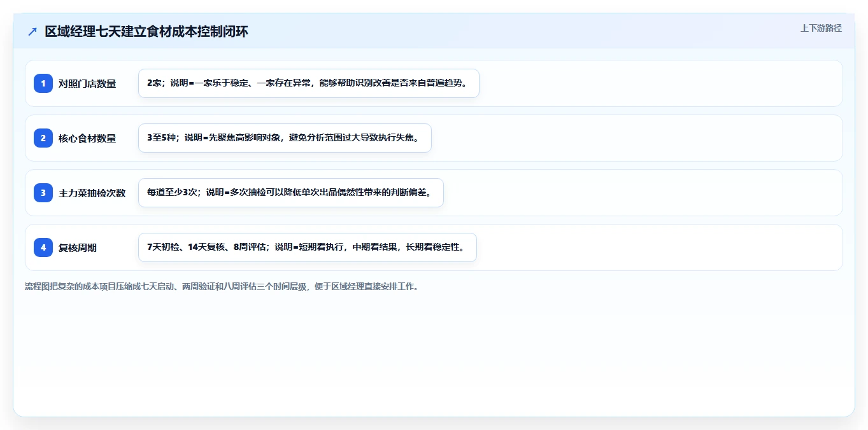The height and width of the screenshot is (430, 868).
Task: Click the title 区域经理七天建立食材成本控制闭环
Action: 146,32
